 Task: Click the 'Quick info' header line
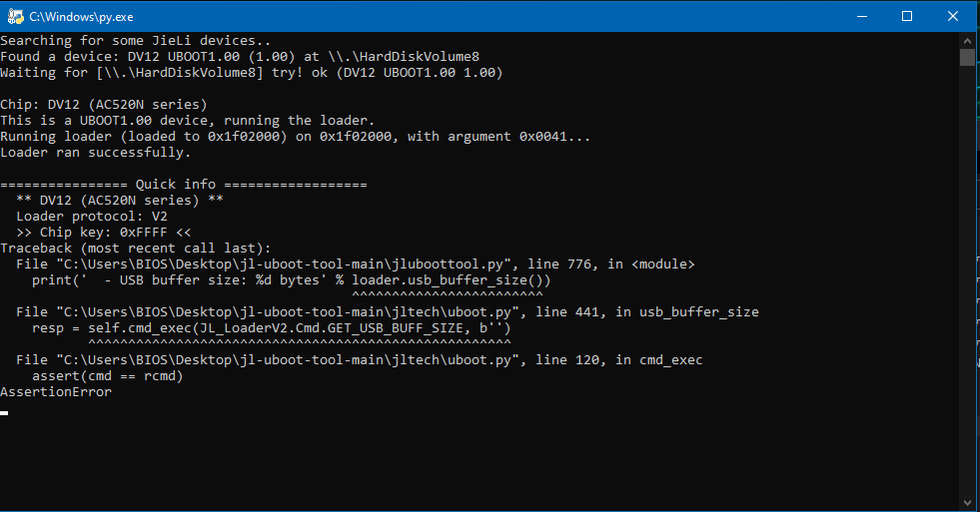coord(184,185)
